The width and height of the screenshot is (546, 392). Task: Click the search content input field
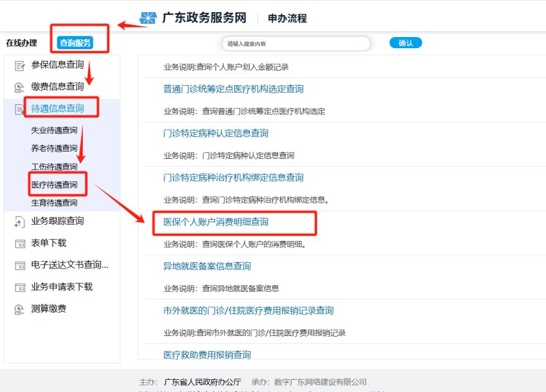tap(296, 44)
